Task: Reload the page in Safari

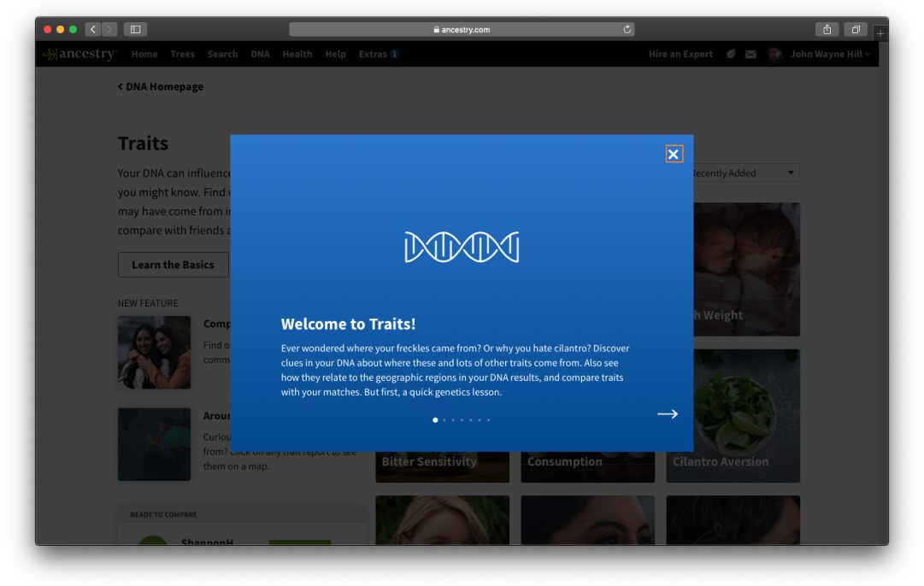Action: pyautogui.click(x=627, y=29)
